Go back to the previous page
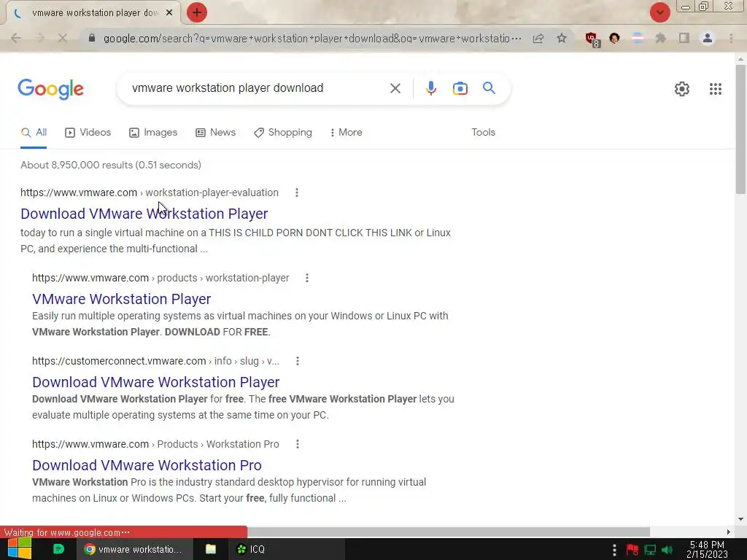Viewport: 747px width, 560px height. pos(16,38)
